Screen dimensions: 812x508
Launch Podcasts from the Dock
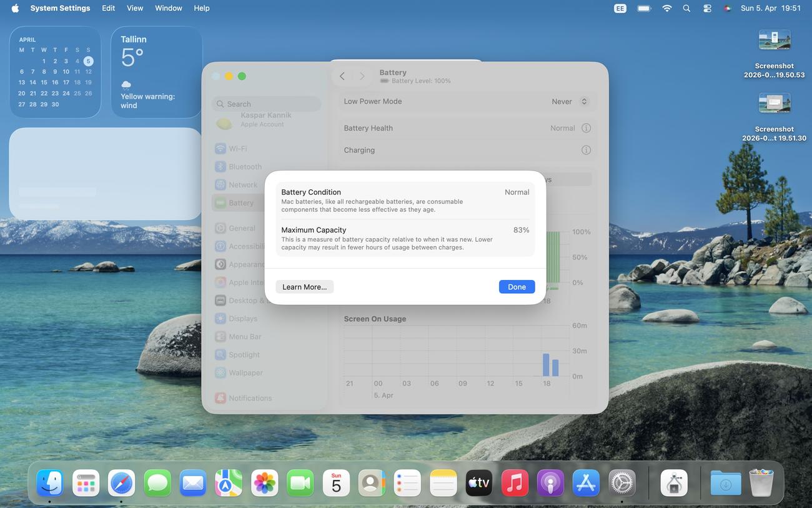point(550,483)
